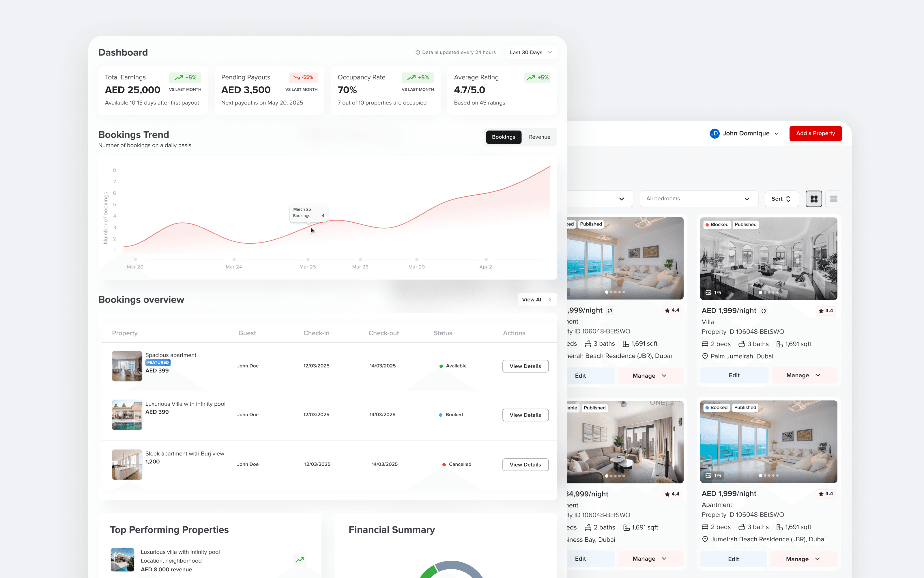
Task: Click the JD user avatar
Action: click(x=714, y=133)
